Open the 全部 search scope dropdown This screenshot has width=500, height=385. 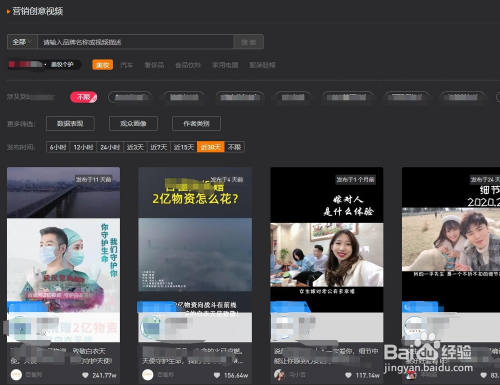(x=22, y=42)
